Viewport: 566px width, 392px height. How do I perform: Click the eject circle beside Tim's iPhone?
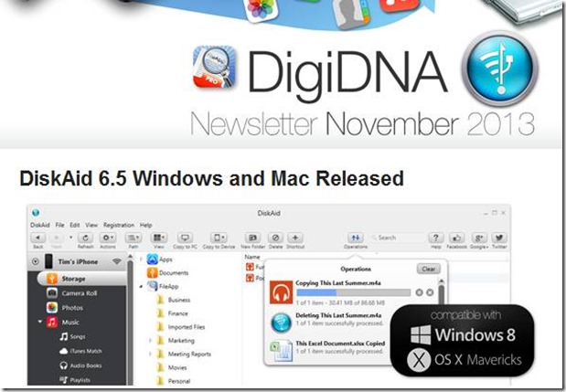[36, 261]
